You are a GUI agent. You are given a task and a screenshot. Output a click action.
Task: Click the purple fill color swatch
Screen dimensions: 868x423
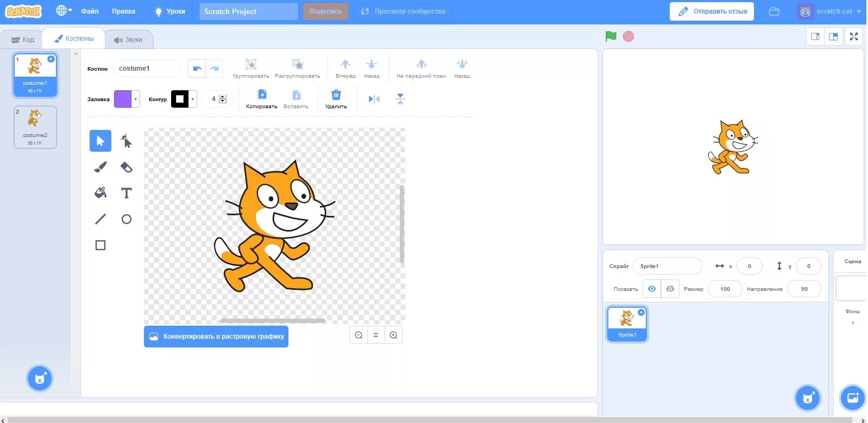tap(123, 99)
